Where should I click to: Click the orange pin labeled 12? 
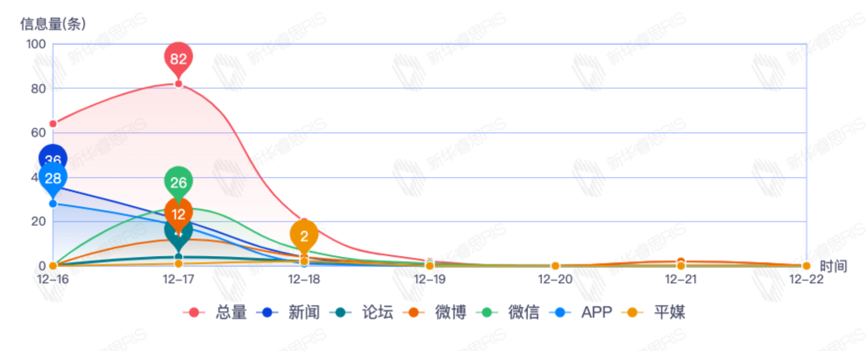click(178, 213)
